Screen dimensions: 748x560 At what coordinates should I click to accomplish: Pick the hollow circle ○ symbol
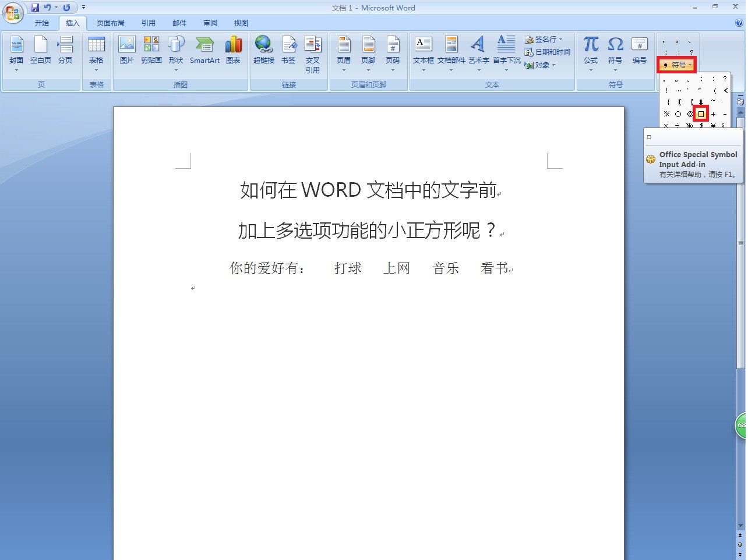[678, 114]
